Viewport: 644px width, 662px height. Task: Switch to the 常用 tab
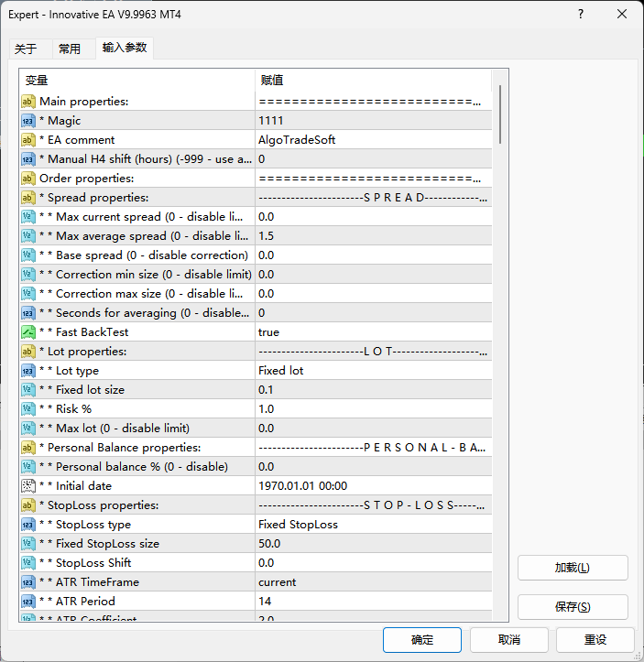[70, 49]
